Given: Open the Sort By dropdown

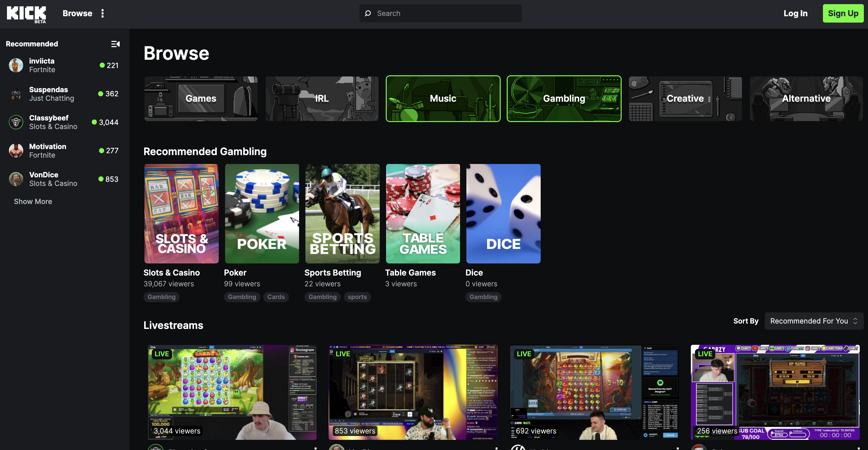Looking at the screenshot, I should pos(813,321).
